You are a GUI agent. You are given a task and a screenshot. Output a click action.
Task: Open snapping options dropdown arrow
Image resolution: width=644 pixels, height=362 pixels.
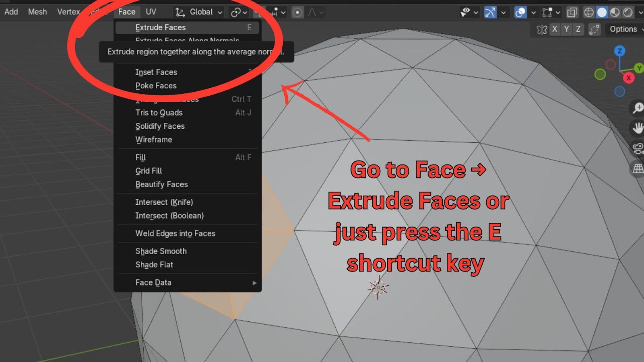pyautogui.click(x=283, y=12)
